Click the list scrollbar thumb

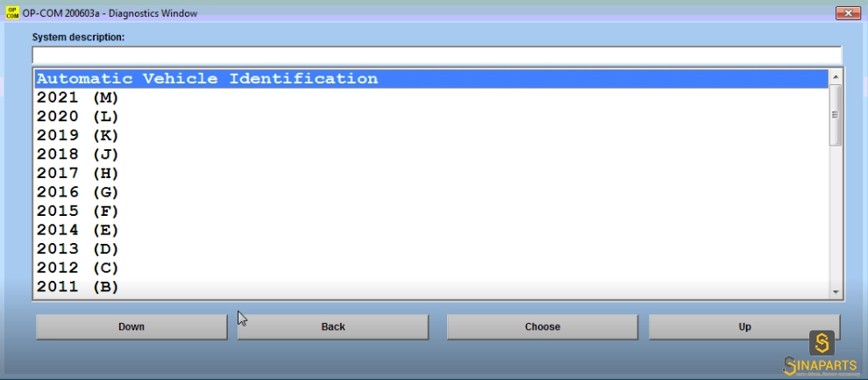(836, 115)
